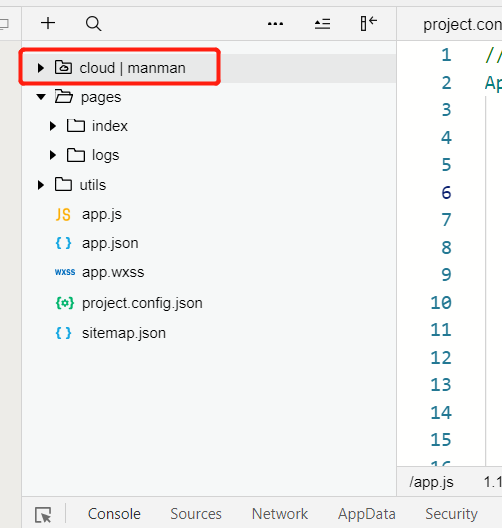Open the AppData tab
This screenshot has width=502, height=528.
click(367, 514)
